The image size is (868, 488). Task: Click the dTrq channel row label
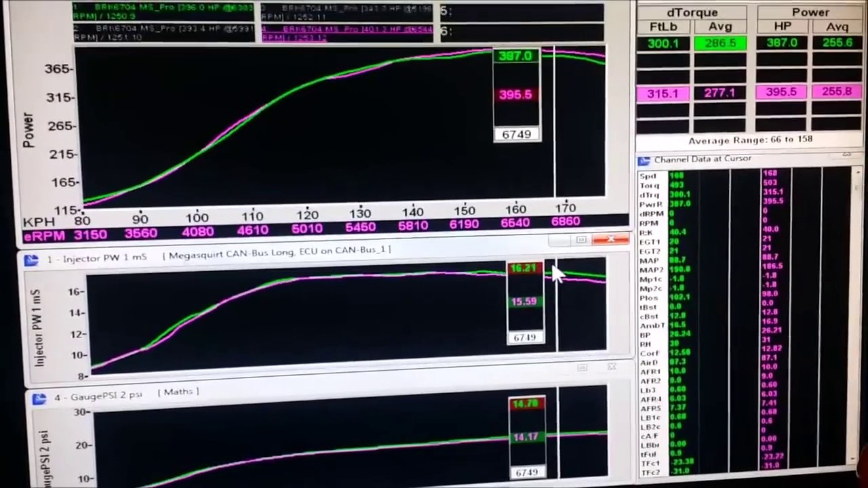coord(649,195)
